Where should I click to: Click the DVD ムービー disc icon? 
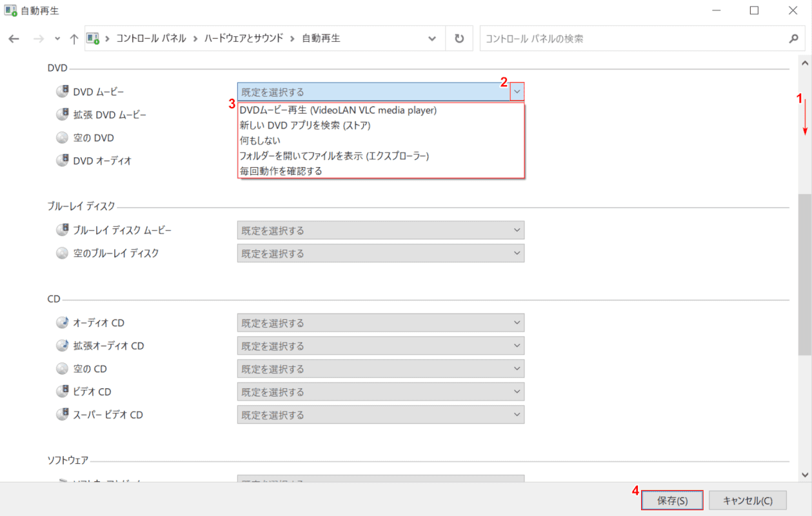(x=62, y=92)
